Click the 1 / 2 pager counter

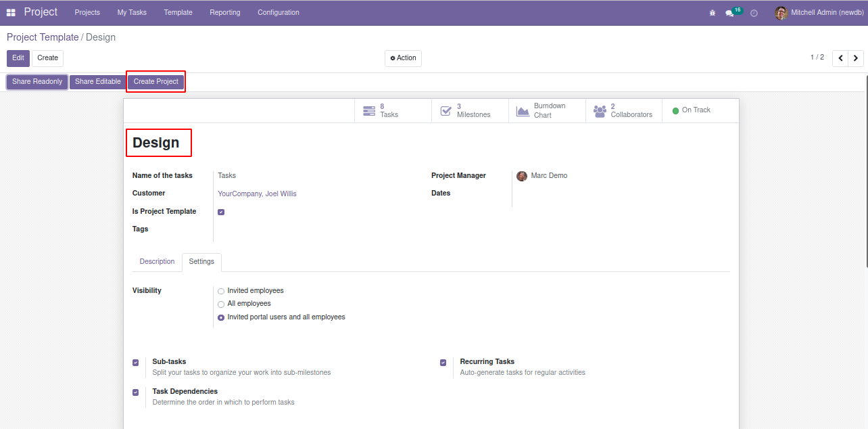pyautogui.click(x=817, y=58)
